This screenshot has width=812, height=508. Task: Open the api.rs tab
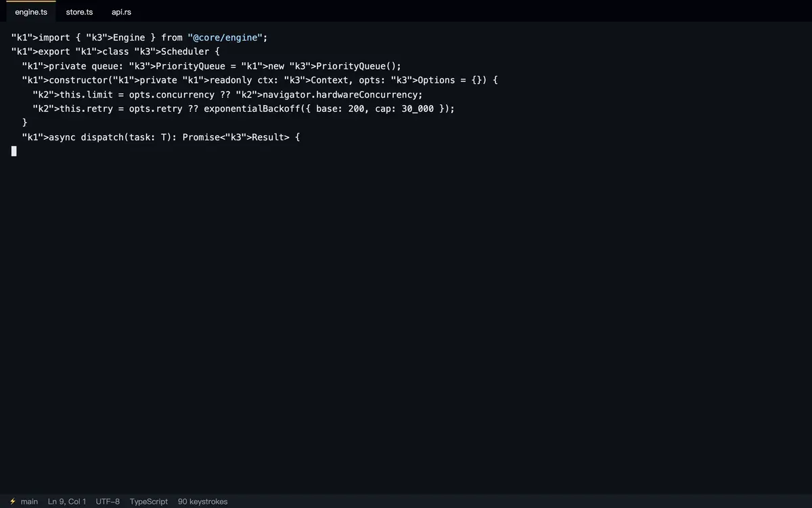point(121,12)
